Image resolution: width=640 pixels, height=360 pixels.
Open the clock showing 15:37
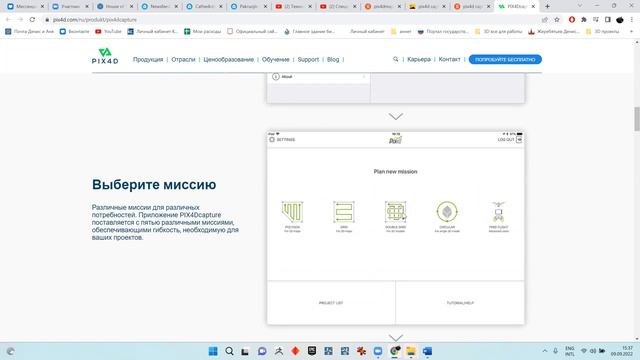pyautogui.click(x=622, y=351)
